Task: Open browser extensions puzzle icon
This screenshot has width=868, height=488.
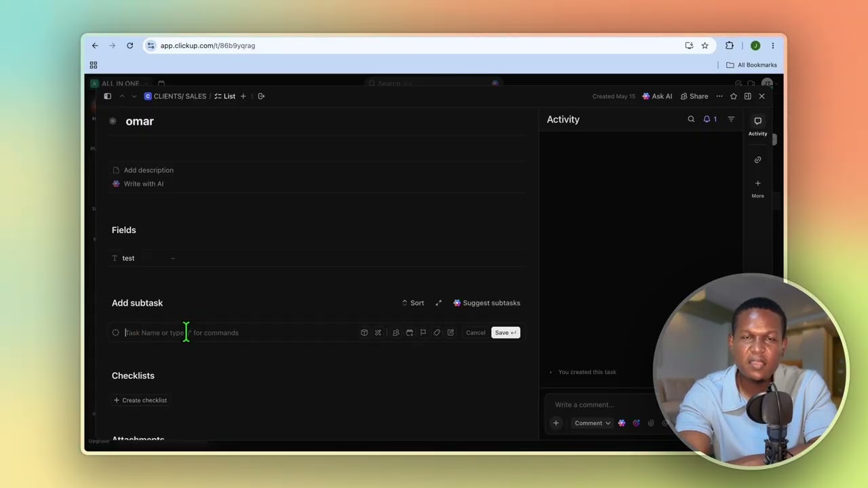Action: (x=729, y=45)
